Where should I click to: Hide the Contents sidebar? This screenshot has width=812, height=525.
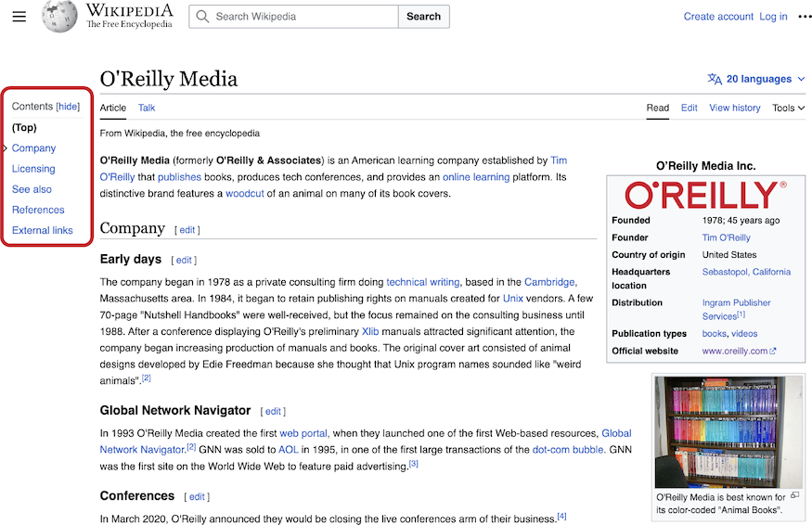[x=68, y=106]
